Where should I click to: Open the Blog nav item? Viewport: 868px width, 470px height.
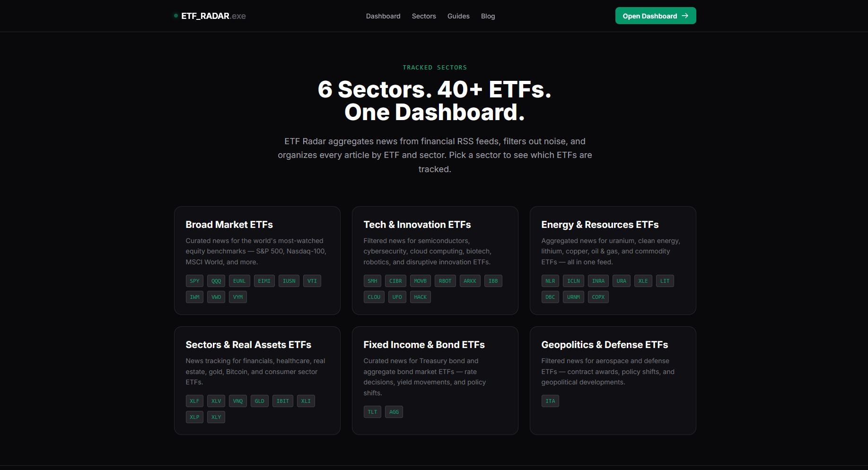tap(488, 16)
